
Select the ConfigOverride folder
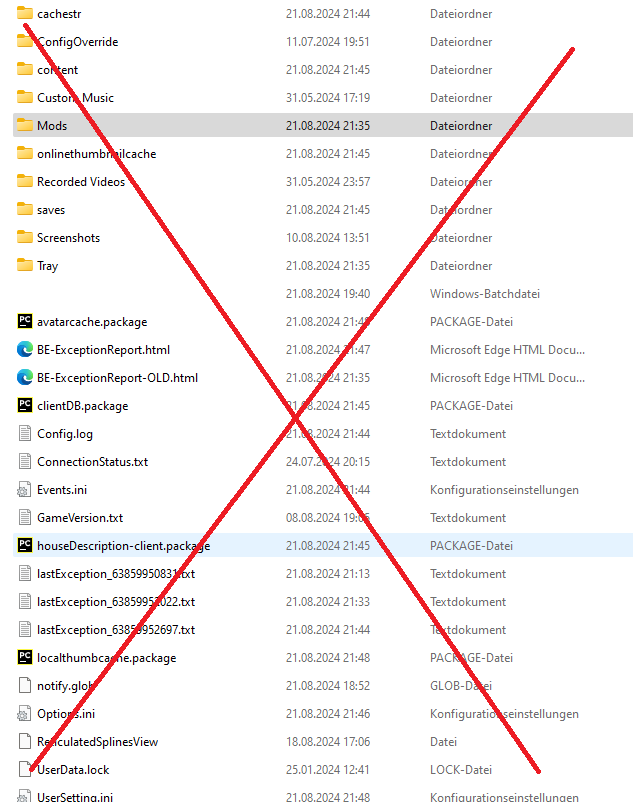(x=77, y=42)
